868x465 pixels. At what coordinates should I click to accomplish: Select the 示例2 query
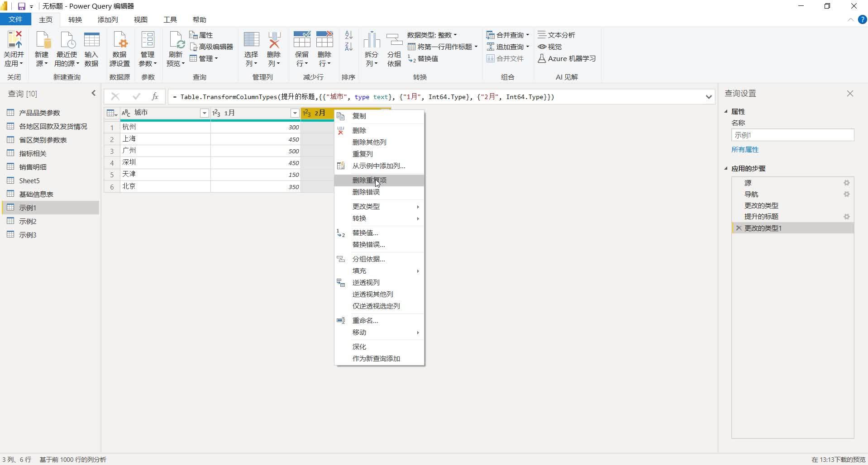point(50,221)
